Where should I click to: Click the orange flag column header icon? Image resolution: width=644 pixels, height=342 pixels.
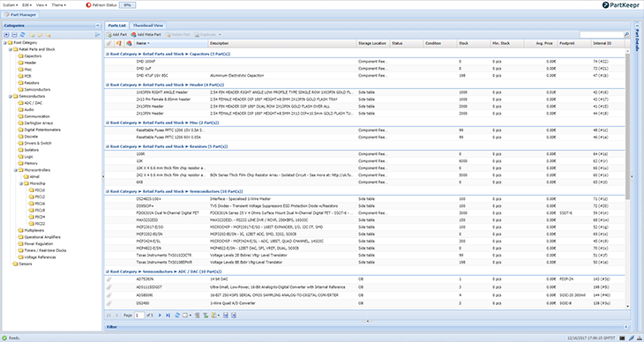(x=119, y=43)
